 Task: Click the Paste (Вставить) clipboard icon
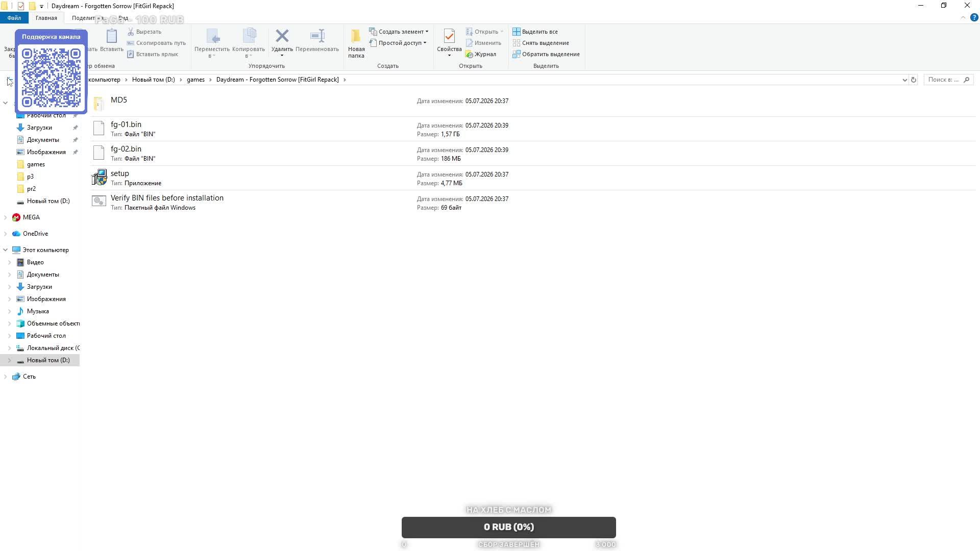(111, 41)
